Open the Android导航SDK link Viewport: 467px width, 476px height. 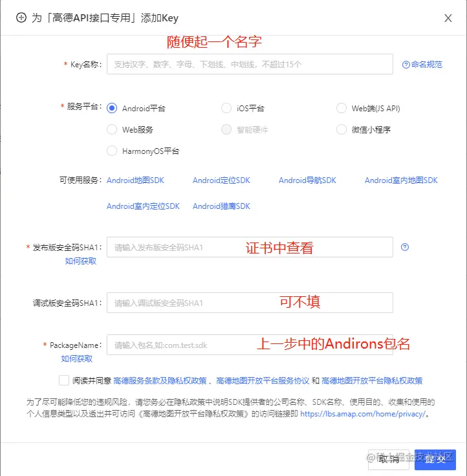[x=307, y=180]
